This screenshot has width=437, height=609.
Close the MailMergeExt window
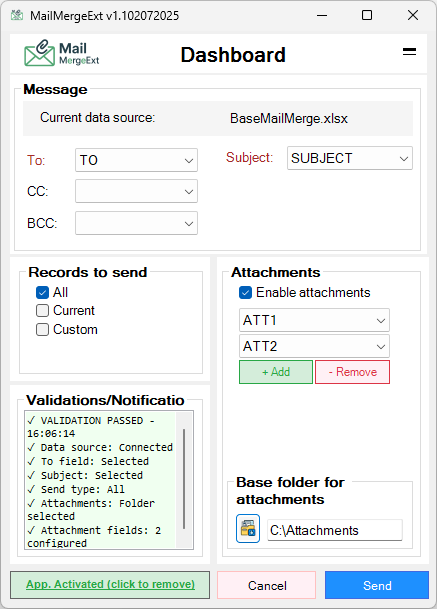[413, 16]
